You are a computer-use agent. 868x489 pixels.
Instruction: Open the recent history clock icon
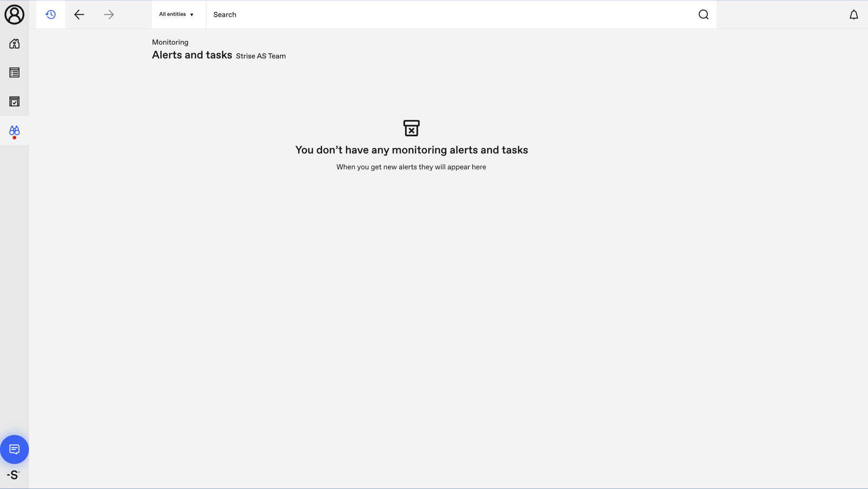point(51,14)
